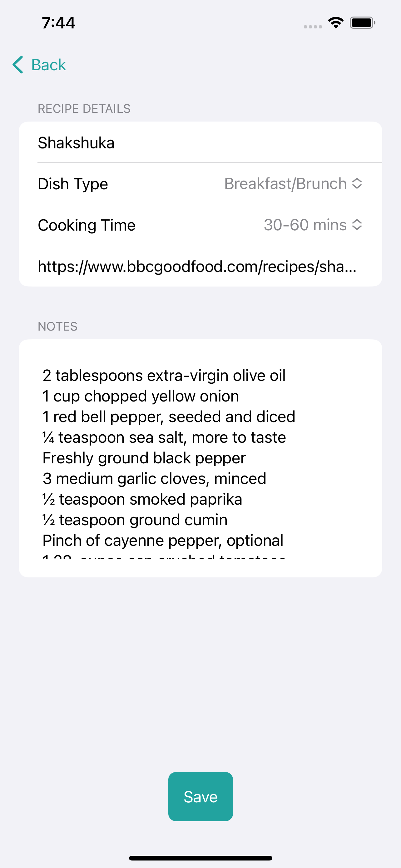The width and height of the screenshot is (401, 868).
Task: Place cursor on the olive oil line
Action: tap(164, 375)
